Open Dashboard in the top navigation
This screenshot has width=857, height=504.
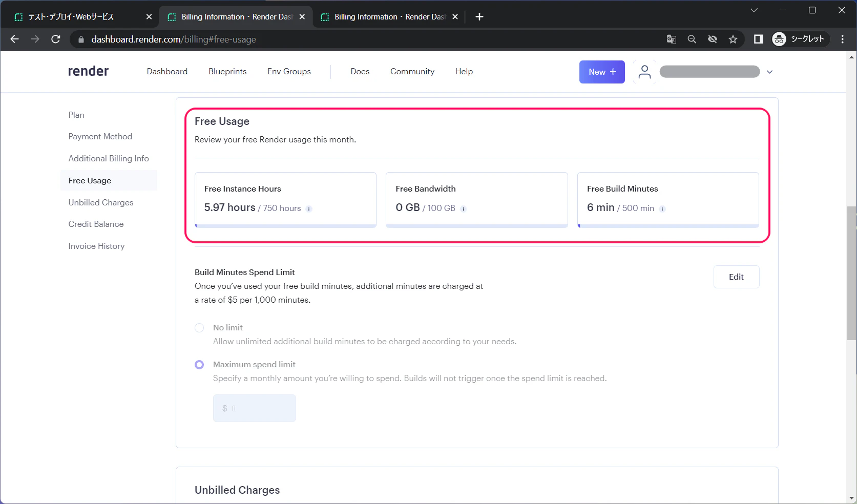point(167,72)
